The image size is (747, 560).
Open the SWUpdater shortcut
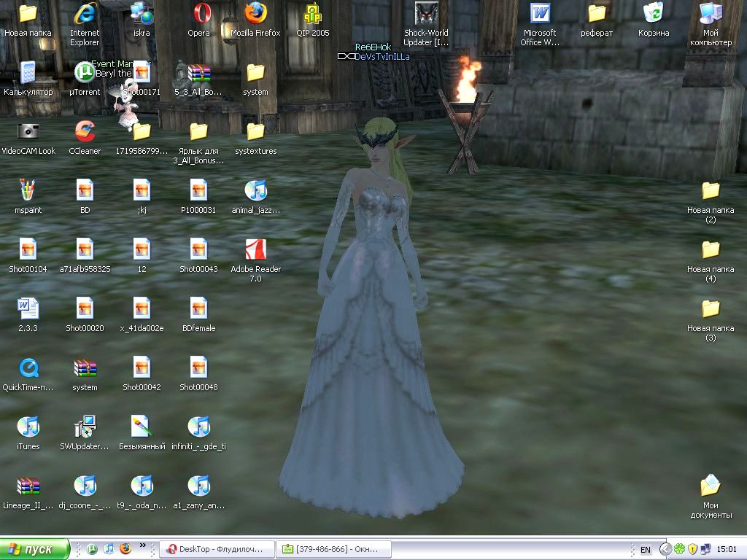85,427
